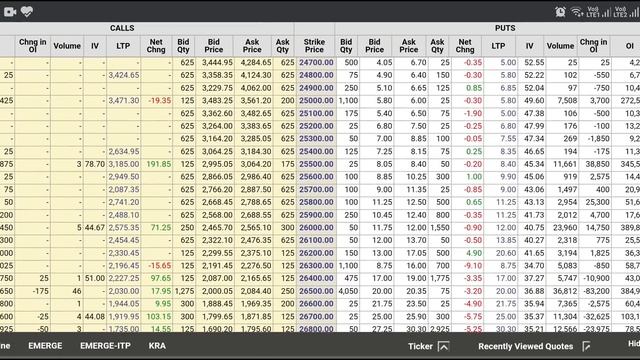Open strike price 25500.00 link

pos(316,164)
